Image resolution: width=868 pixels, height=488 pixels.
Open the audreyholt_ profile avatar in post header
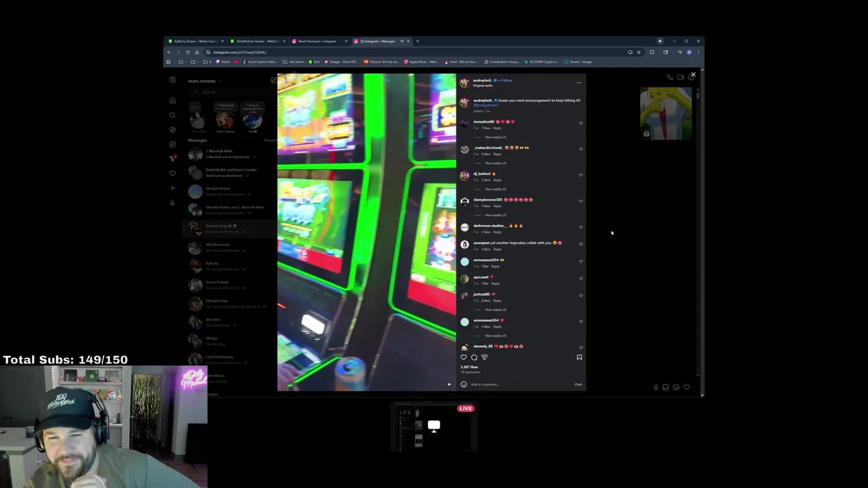point(465,83)
